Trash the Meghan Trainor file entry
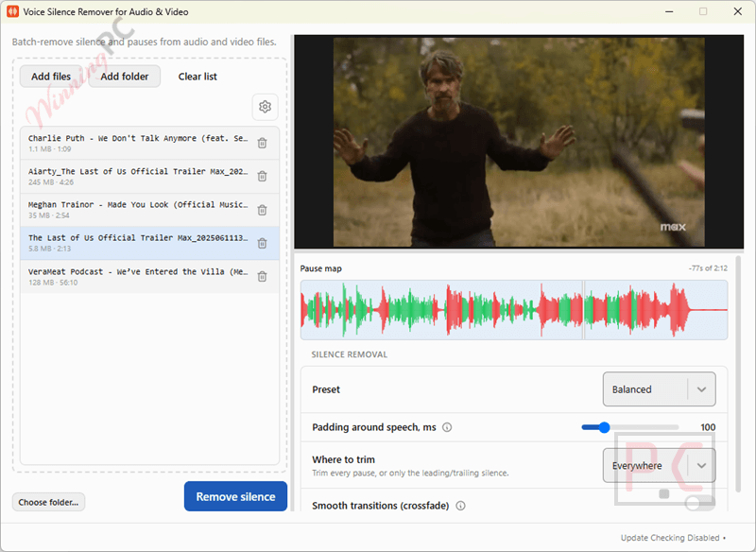 point(262,210)
